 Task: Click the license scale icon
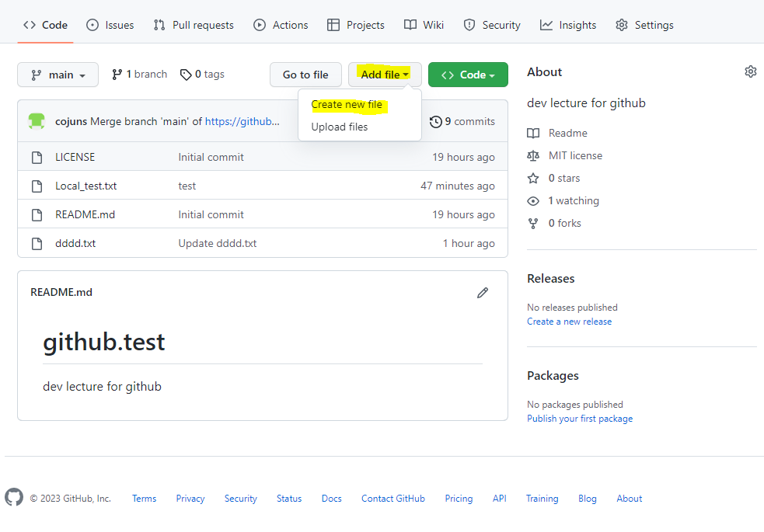(533, 155)
